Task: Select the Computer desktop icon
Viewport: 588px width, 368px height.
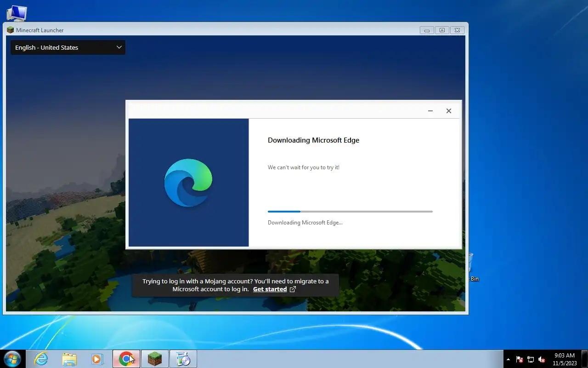Action: pos(17,13)
